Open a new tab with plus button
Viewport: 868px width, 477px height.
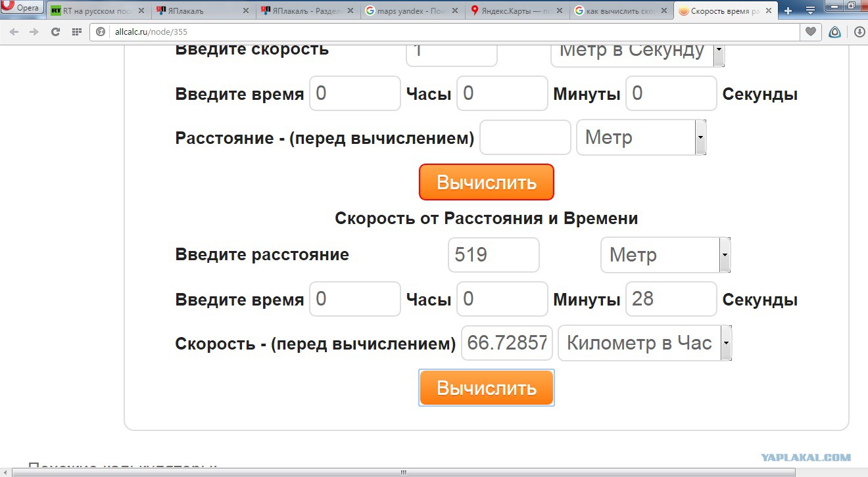coord(788,11)
